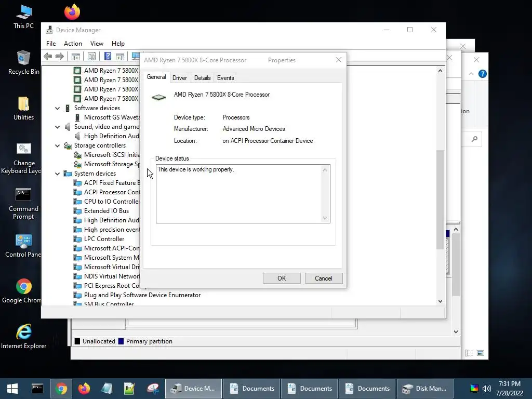Click scroll-up arrow of Device Manager list

(x=440, y=71)
